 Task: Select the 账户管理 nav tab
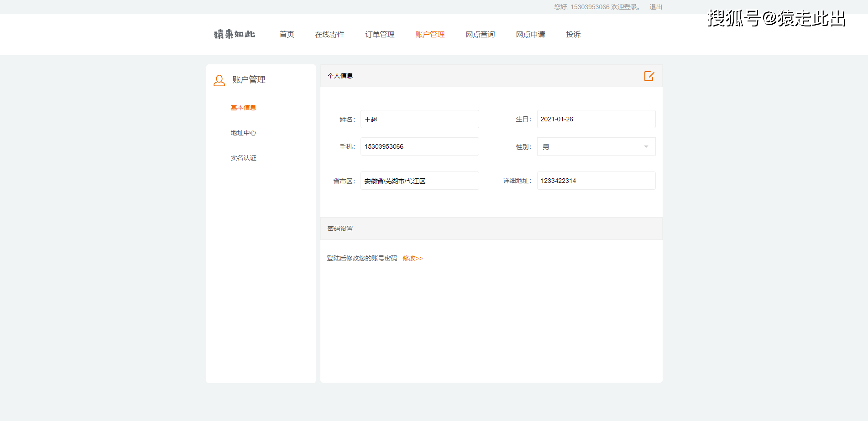(x=430, y=34)
